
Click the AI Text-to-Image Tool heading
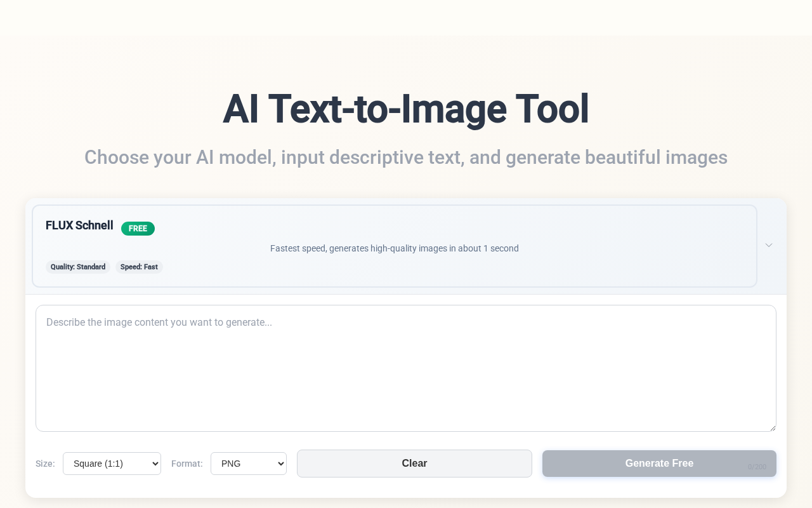tap(406, 109)
